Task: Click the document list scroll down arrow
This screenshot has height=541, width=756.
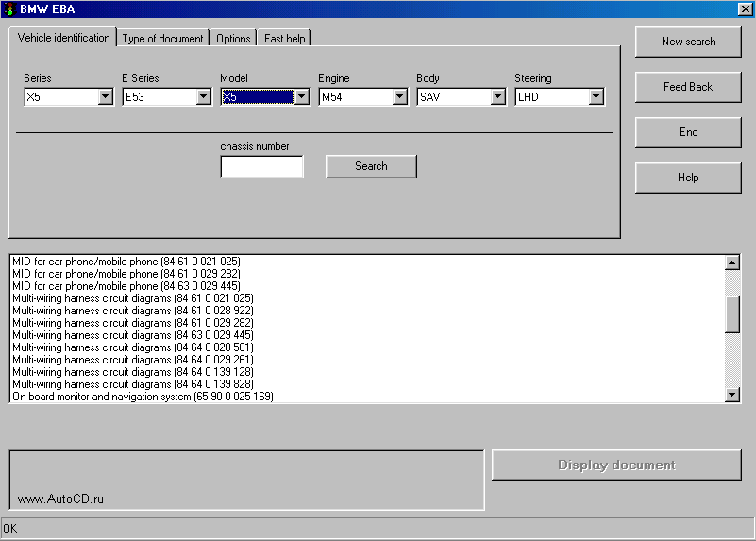Action: (731, 395)
